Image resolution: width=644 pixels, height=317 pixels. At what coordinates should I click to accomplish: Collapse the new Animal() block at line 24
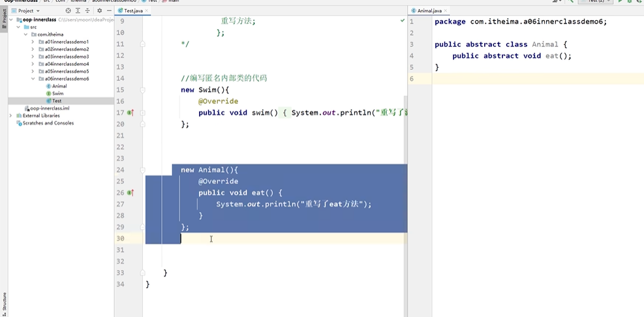coord(142,170)
